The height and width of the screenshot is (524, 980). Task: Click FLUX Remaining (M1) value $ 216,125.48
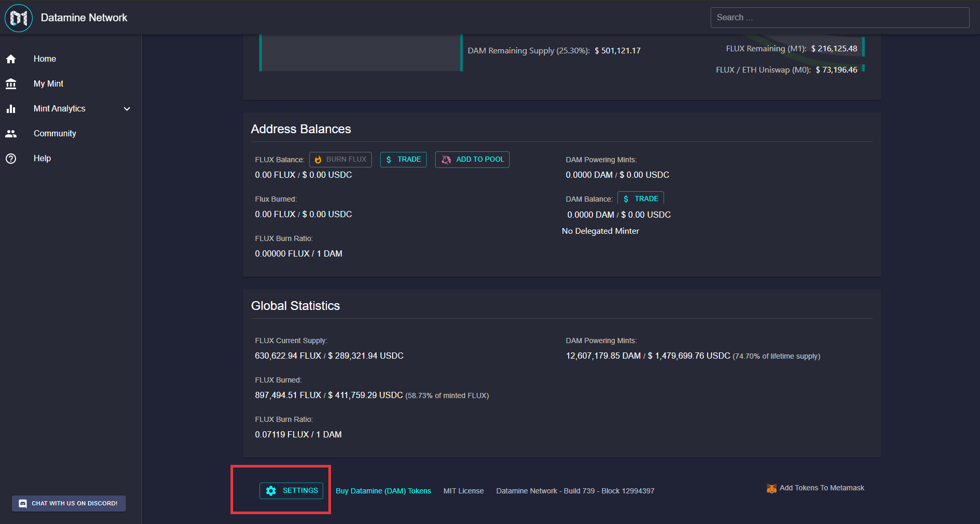coord(834,49)
